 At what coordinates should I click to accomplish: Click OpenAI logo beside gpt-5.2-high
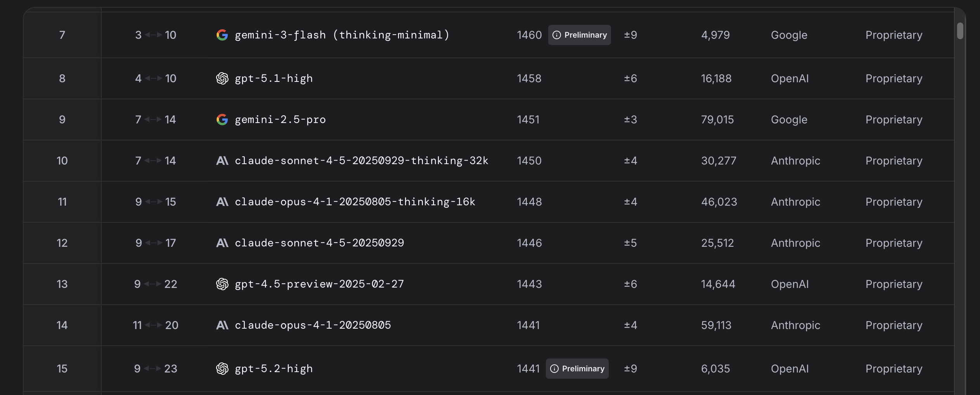coord(222,369)
